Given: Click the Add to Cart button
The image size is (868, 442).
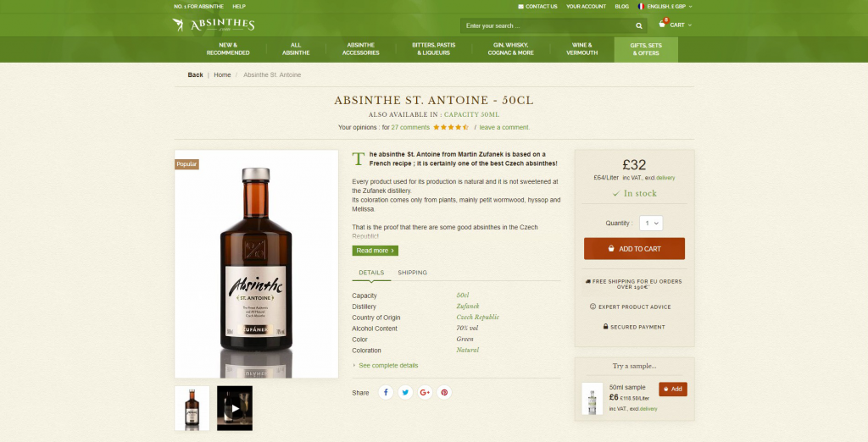Looking at the screenshot, I should [x=634, y=249].
